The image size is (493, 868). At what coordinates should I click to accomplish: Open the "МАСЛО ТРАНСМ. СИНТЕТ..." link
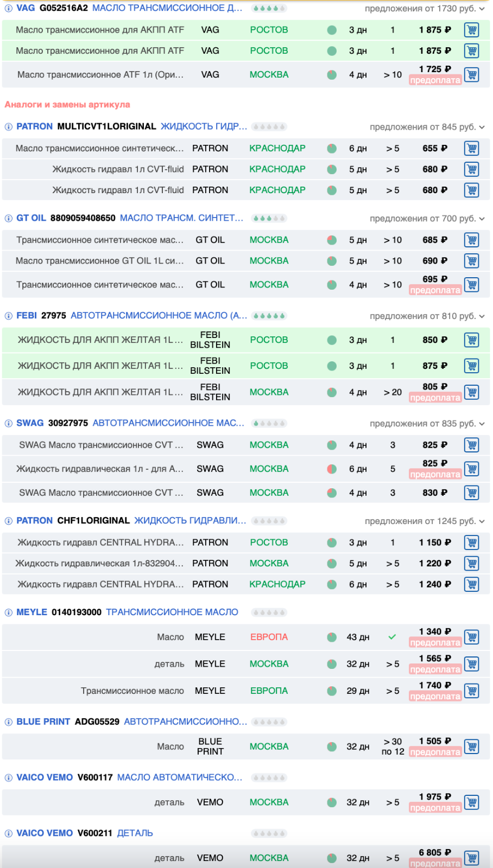click(x=181, y=218)
